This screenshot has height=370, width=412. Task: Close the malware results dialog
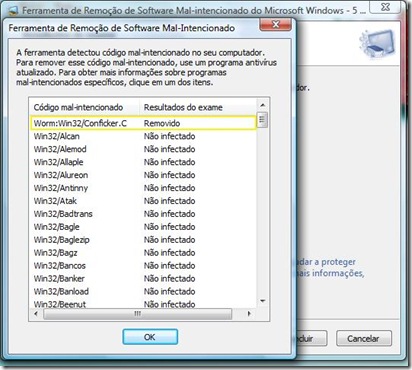[275, 25]
